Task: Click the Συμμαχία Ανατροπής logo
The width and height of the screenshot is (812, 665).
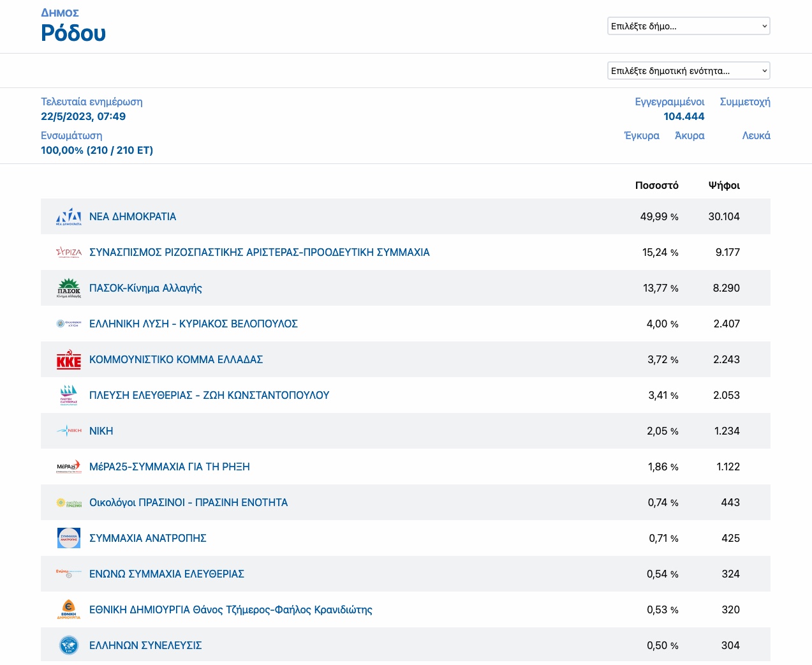Action: pyautogui.click(x=69, y=538)
